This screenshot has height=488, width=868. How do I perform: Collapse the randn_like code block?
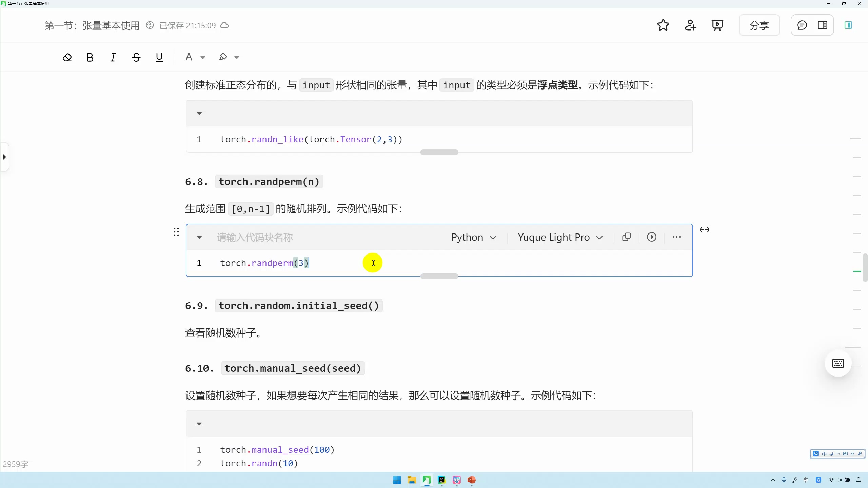click(199, 114)
